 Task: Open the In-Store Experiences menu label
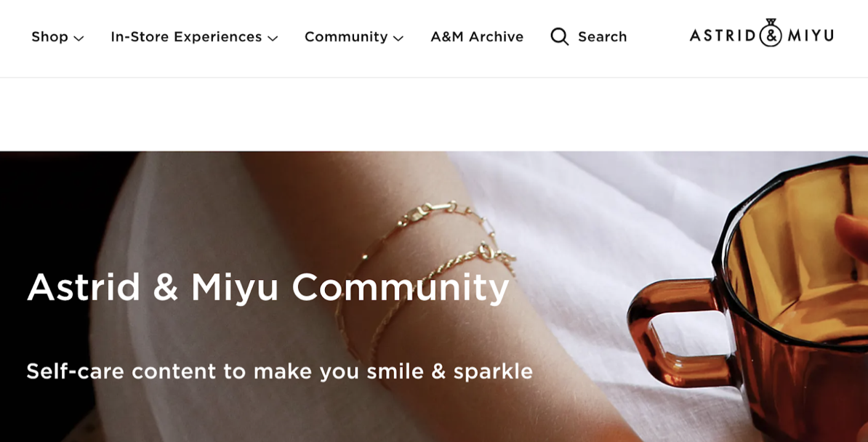click(186, 36)
